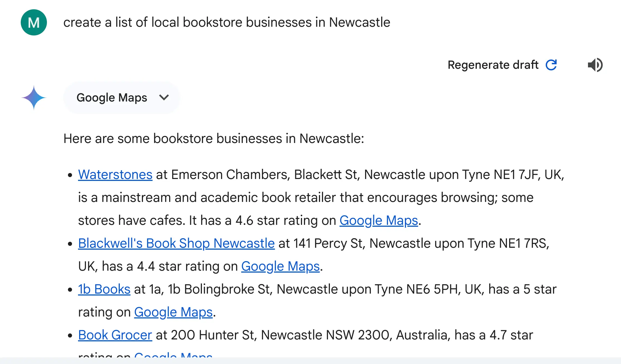Click the partially hidden bottom Google Maps link

point(173,355)
